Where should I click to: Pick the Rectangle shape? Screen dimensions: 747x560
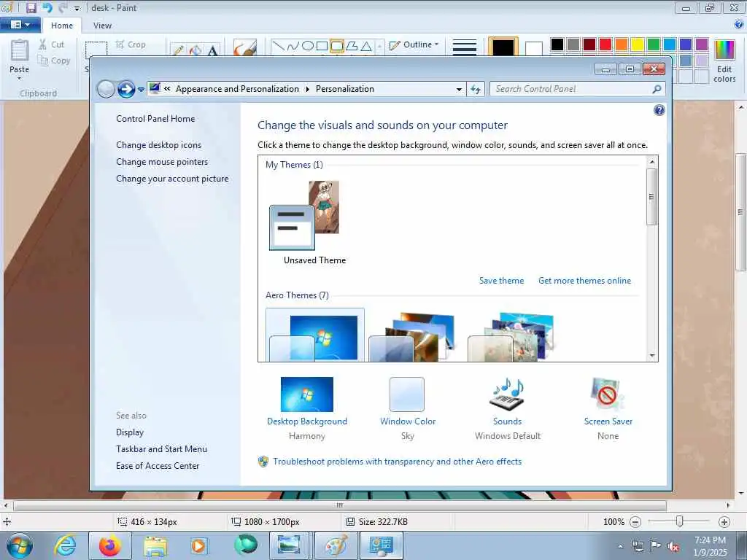[322, 46]
